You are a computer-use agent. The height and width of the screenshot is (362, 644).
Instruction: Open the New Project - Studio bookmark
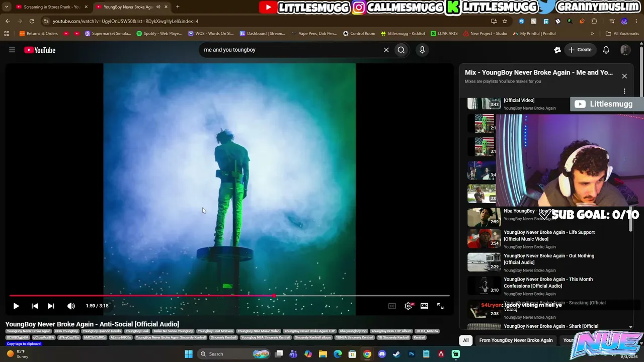(x=485, y=34)
